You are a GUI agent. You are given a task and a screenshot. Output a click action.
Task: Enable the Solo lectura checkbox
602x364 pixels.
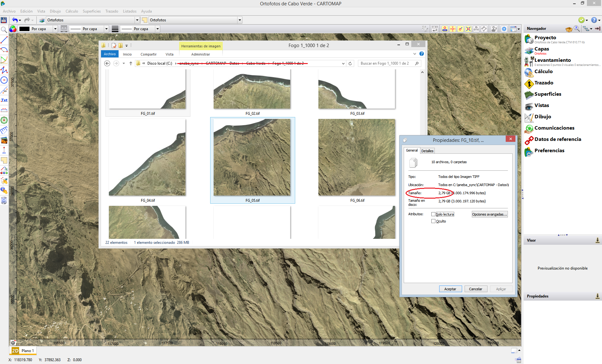434,214
